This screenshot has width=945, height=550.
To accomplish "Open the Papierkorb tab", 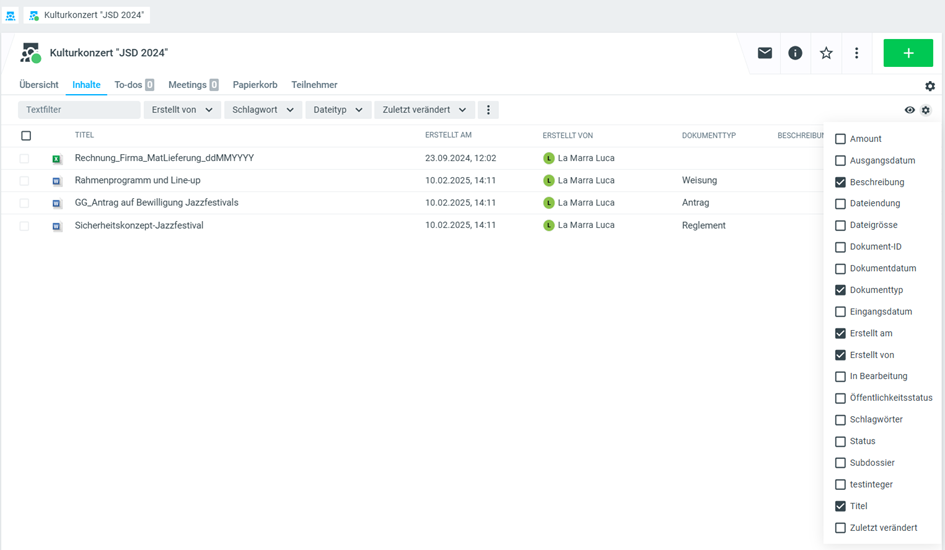I will tap(255, 85).
